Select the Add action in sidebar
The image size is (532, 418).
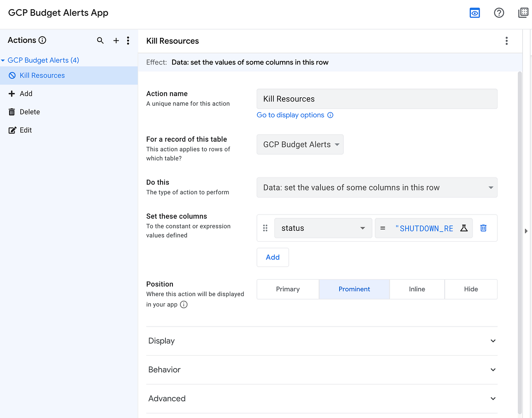point(69,94)
